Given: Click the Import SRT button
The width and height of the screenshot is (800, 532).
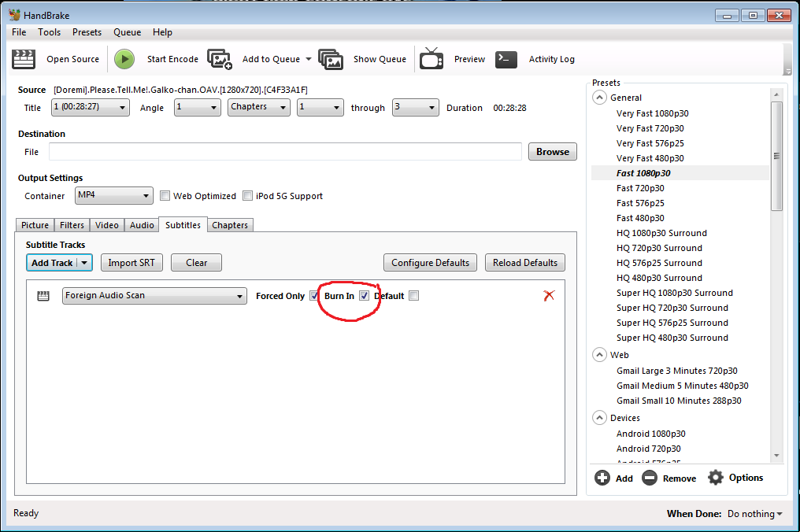Looking at the screenshot, I should [131, 263].
